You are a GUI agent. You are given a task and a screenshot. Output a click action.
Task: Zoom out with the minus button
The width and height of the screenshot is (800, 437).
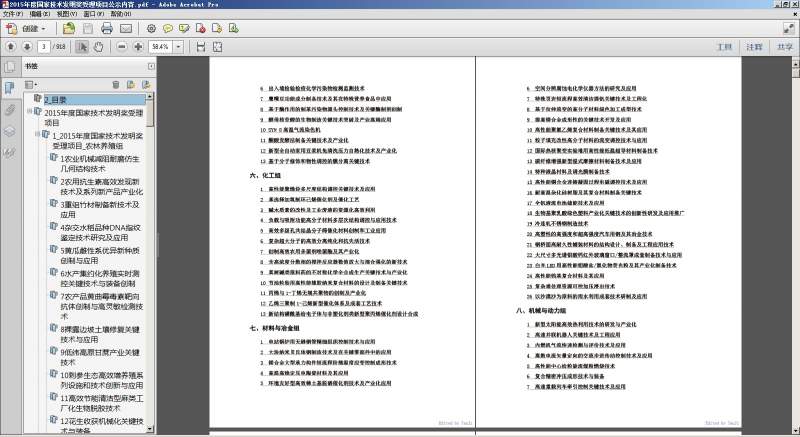tap(121, 47)
